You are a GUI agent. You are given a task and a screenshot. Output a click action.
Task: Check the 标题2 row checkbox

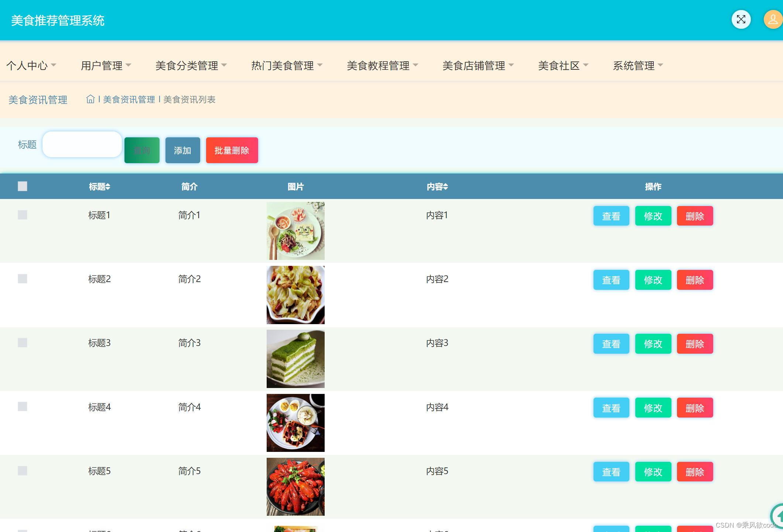23,279
